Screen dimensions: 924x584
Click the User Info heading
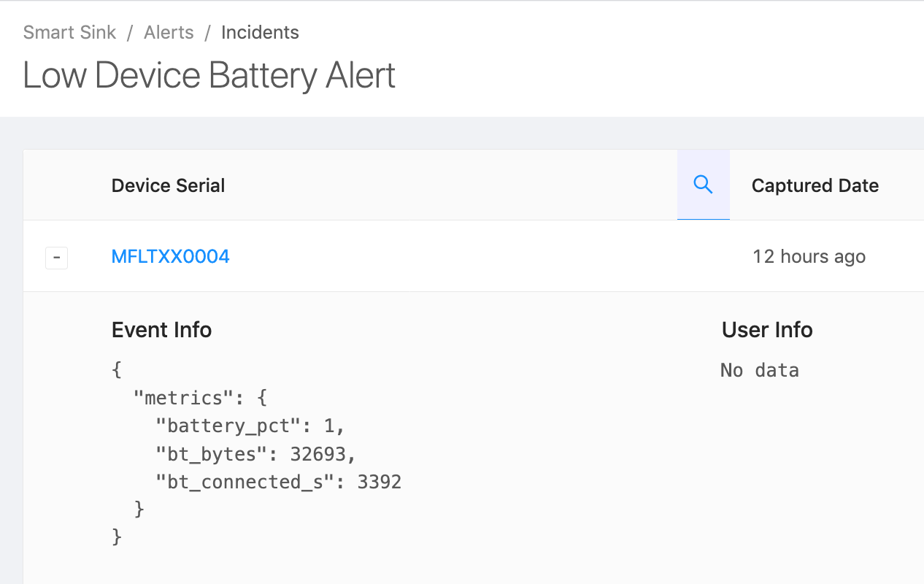point(767,330)
